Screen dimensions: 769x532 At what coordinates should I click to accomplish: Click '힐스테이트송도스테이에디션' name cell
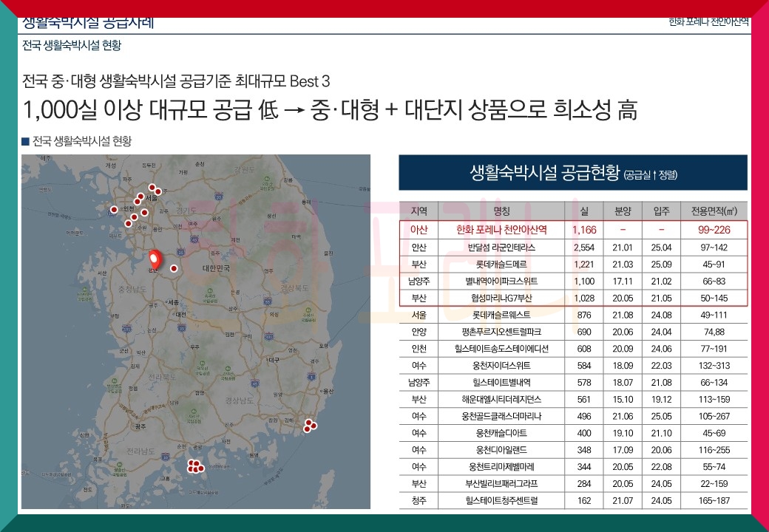502,349
